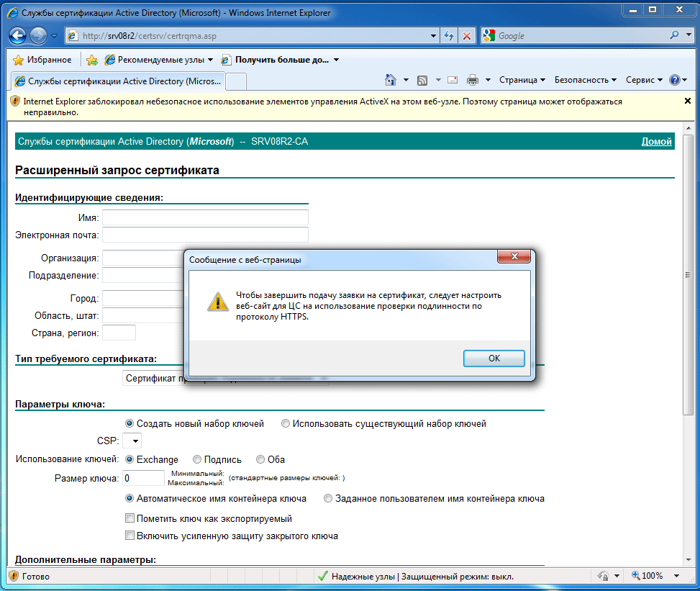Open zoom level dropdown arrow

coord(677,576)
